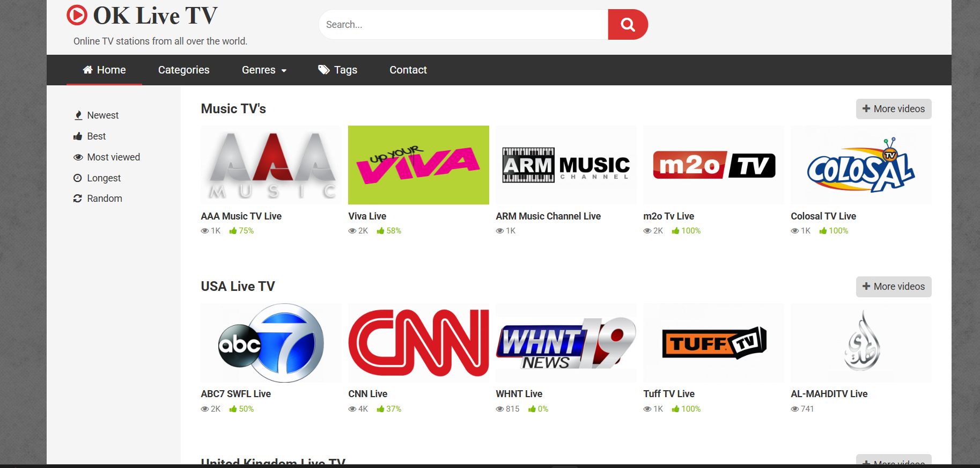Viewport: 980px width, 468px height.
Task: Click the 75% rating under AAA Music
Action: point(241,231)
